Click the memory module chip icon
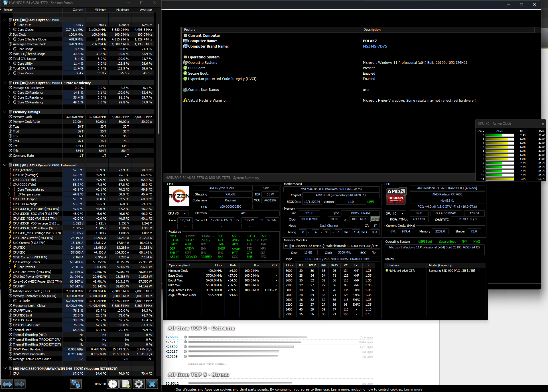This screenshot has width=548, height=392. [375, 219]
